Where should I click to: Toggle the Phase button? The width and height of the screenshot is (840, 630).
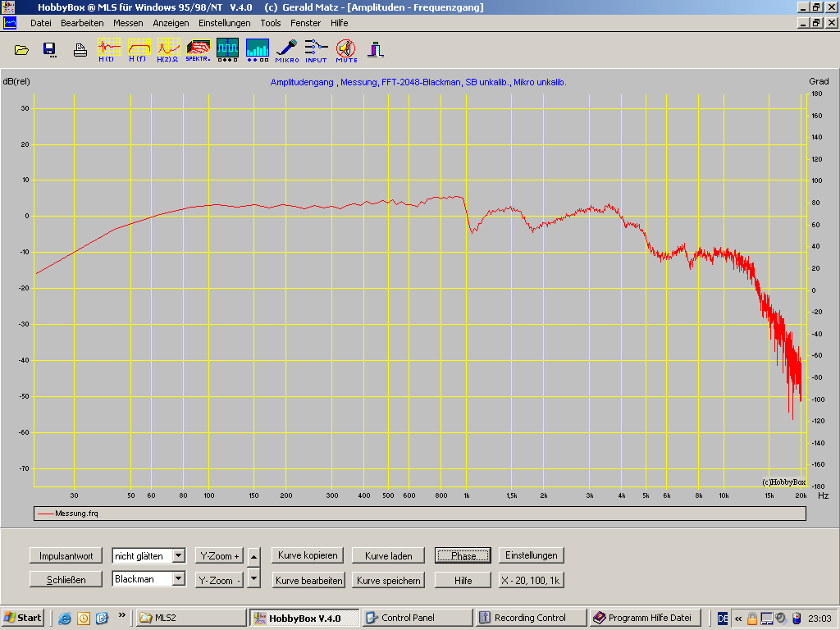[x=463, y=555]
